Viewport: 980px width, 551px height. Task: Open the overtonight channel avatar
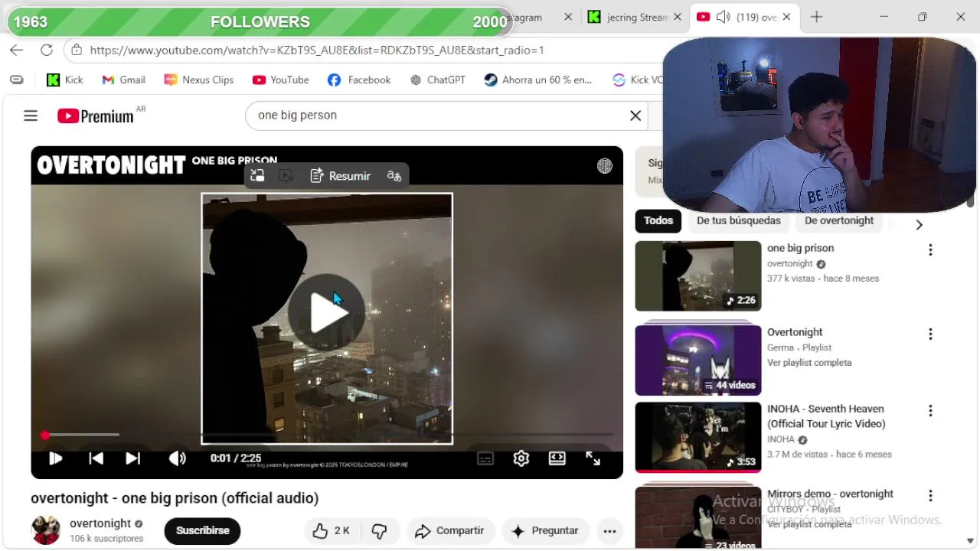tap(45, 530)
